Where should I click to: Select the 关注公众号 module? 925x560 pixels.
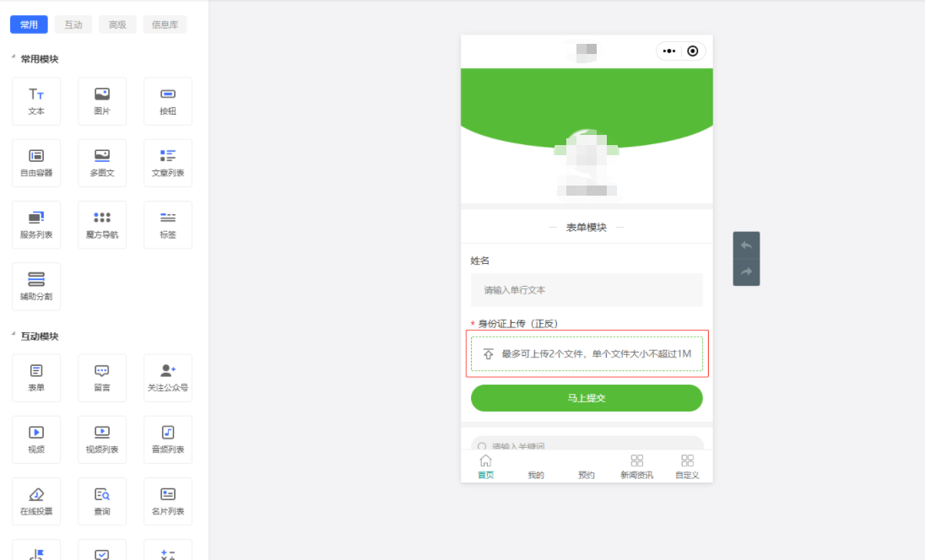coord(168,378)
